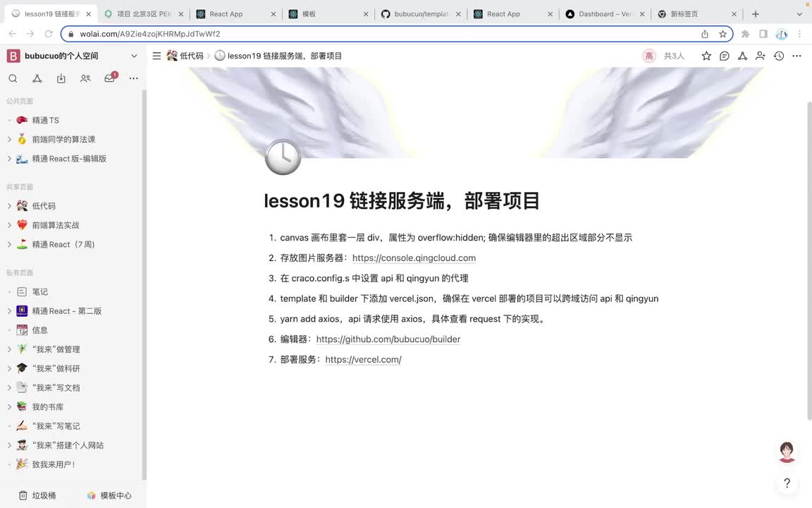Bookmark the URL with browser star
Image resolution: width=812 pixels, height=508 pixels.
point(722,34)
